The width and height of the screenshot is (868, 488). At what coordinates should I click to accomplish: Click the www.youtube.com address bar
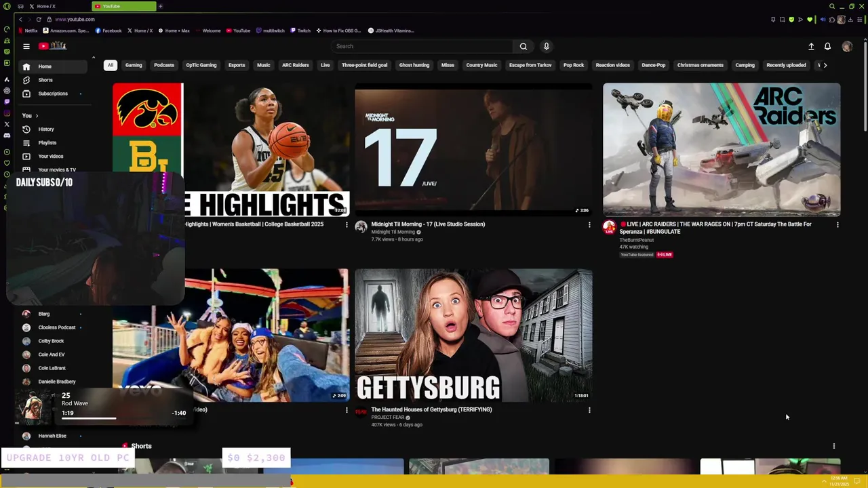pyautogui.click(x=75, y=19)
